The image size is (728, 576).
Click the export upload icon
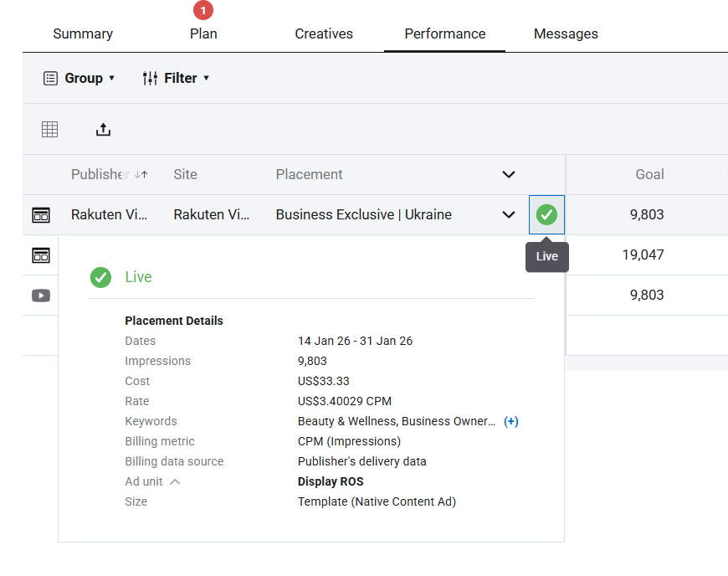point(103,129)
